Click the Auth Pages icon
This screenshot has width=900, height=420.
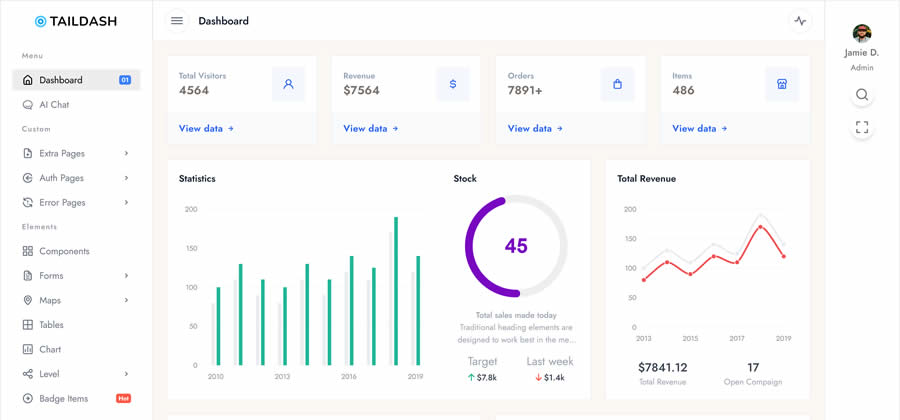28,178
